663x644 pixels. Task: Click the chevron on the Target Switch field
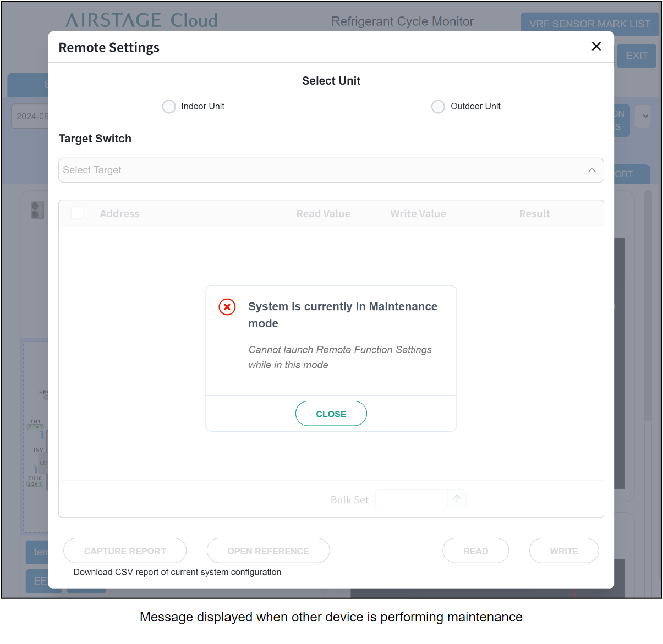tap(591, 170)
